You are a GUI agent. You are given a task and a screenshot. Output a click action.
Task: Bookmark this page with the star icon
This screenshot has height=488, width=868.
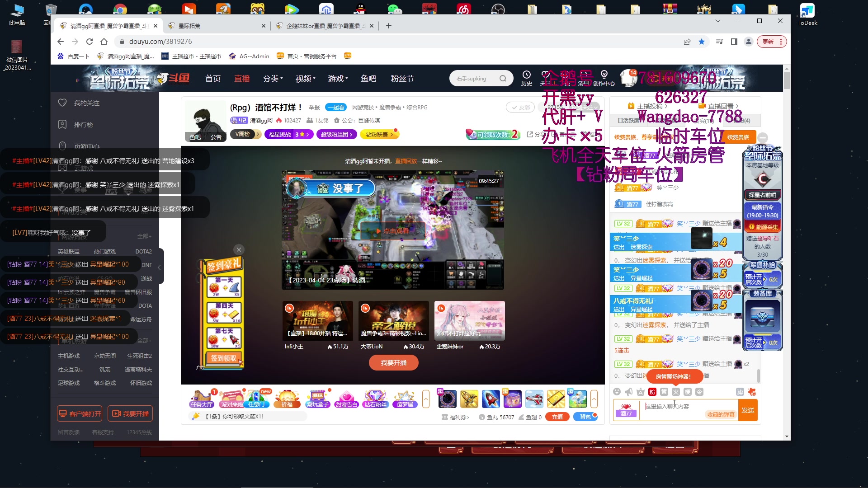[x=702, y=42]
